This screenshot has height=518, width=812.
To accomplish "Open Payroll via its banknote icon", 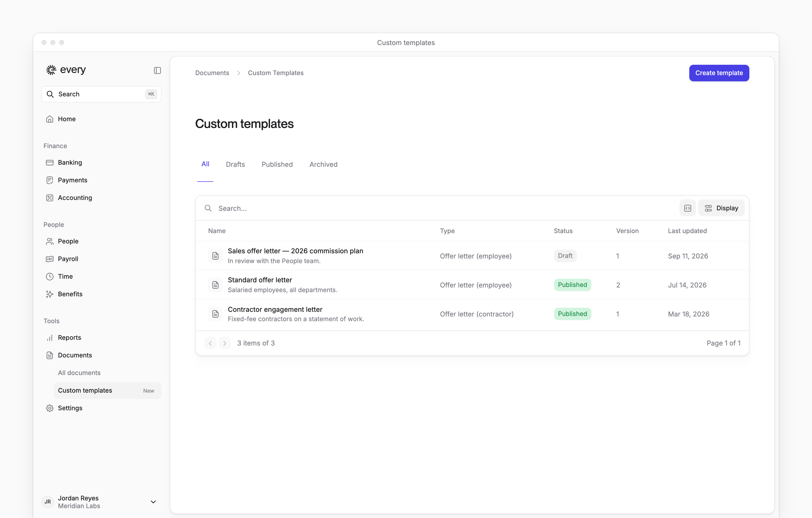I will click(49, 259).
